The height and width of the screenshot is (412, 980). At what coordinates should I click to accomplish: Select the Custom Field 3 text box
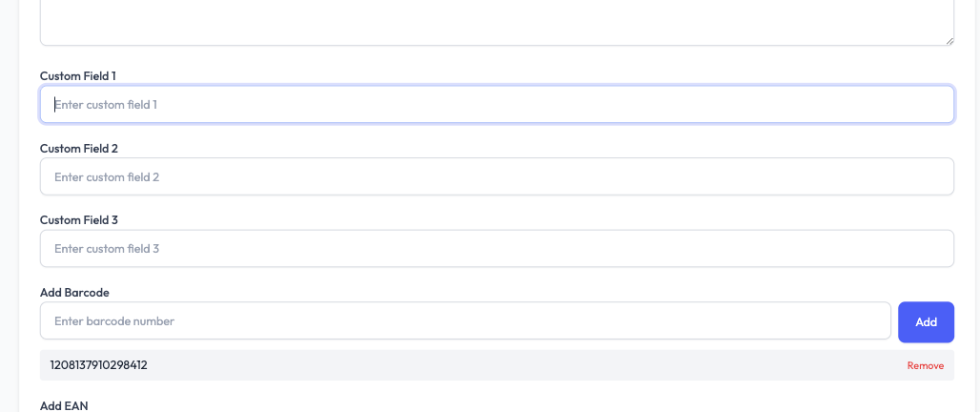497,249
